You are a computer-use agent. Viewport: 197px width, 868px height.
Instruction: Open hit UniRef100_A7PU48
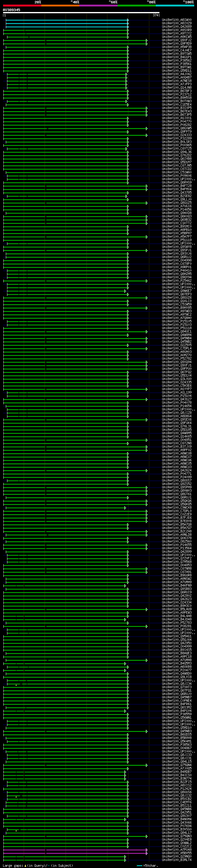click(177, 850)
